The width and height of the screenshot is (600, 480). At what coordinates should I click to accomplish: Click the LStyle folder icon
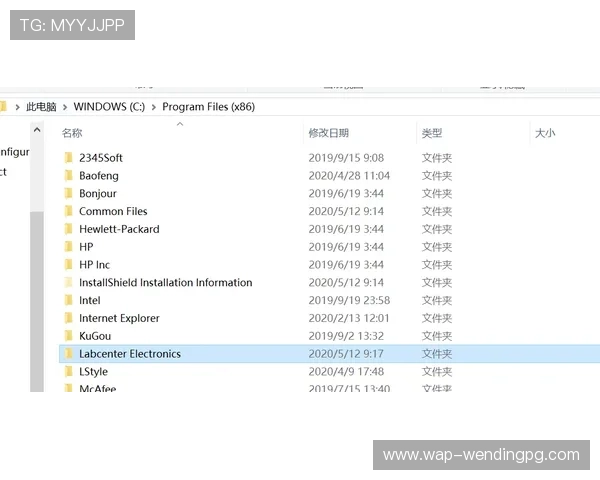click(68, 371)
